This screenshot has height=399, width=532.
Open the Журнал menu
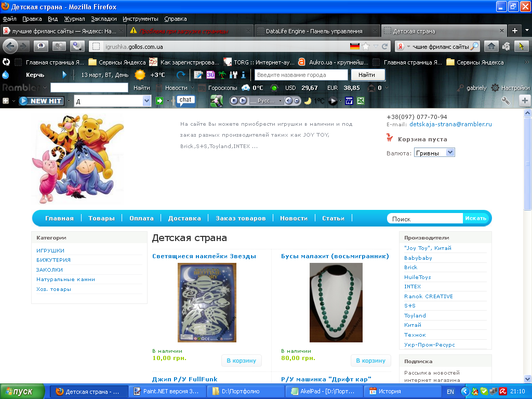click(x=75, y=19)
